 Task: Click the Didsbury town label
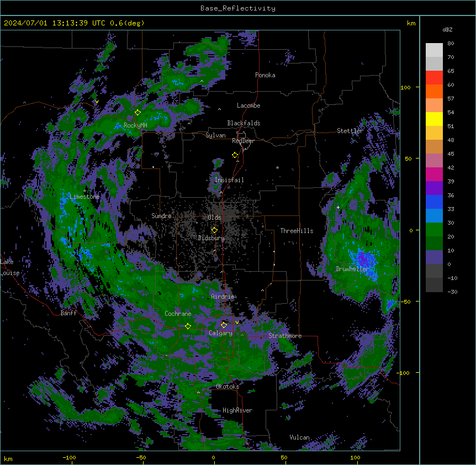tap(211, 238)
